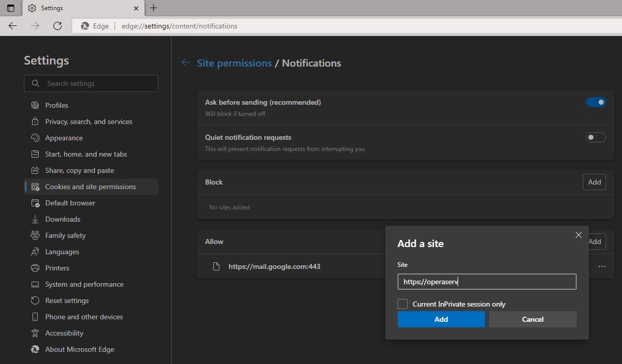
Task: Click the Site URL input field
Action: pos(487,282)
